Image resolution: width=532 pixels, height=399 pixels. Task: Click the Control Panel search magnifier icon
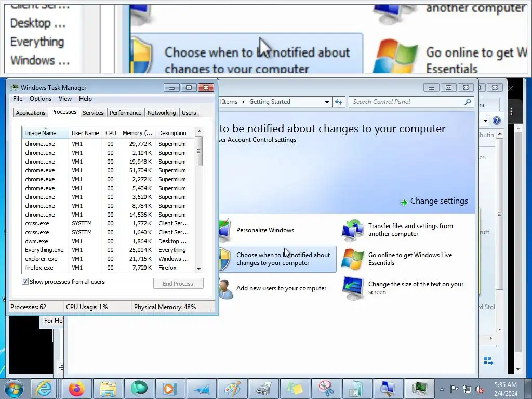click(468, 102)
